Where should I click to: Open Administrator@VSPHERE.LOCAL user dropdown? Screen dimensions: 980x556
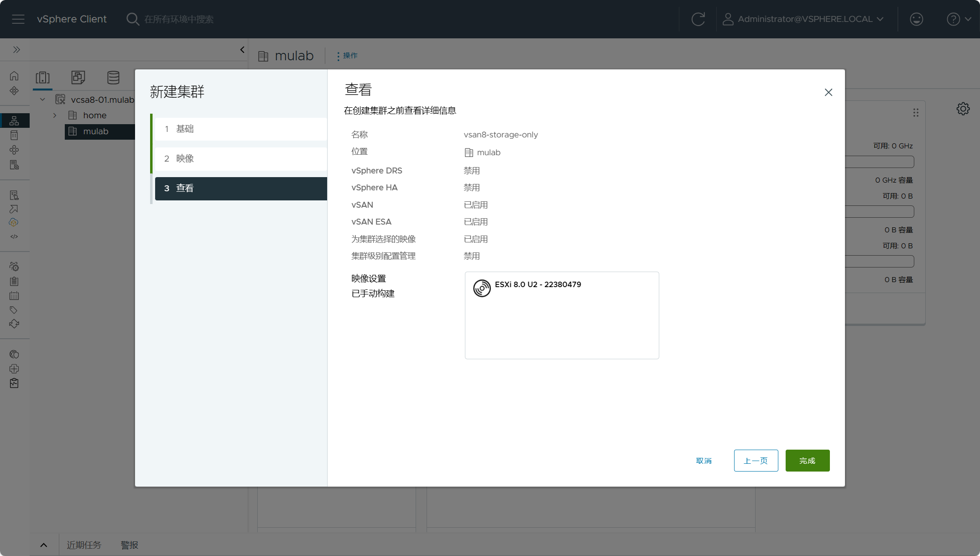803,19
